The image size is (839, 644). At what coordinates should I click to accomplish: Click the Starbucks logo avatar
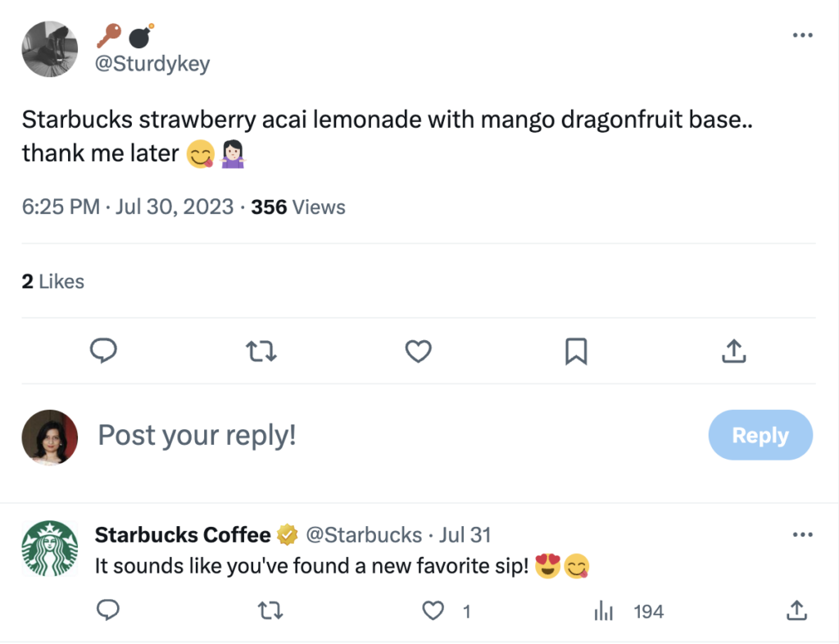click(50, 548)
